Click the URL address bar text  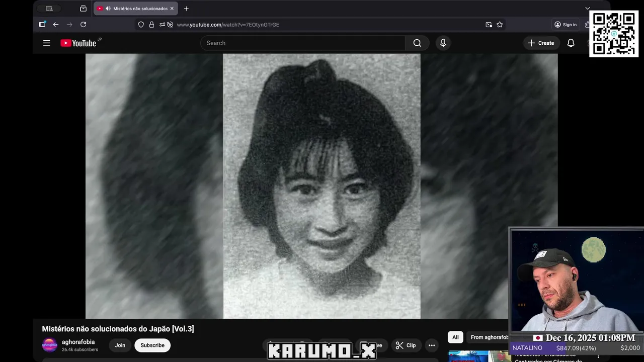click(x=228, y=25)
